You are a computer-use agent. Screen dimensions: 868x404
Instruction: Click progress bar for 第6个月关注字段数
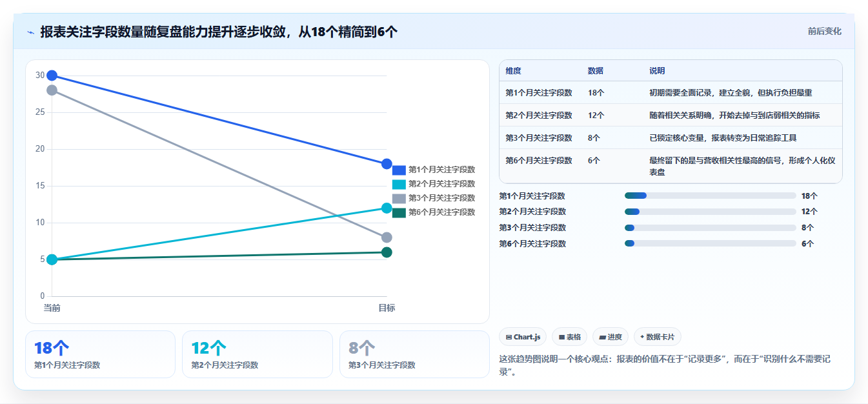[711, 244]
